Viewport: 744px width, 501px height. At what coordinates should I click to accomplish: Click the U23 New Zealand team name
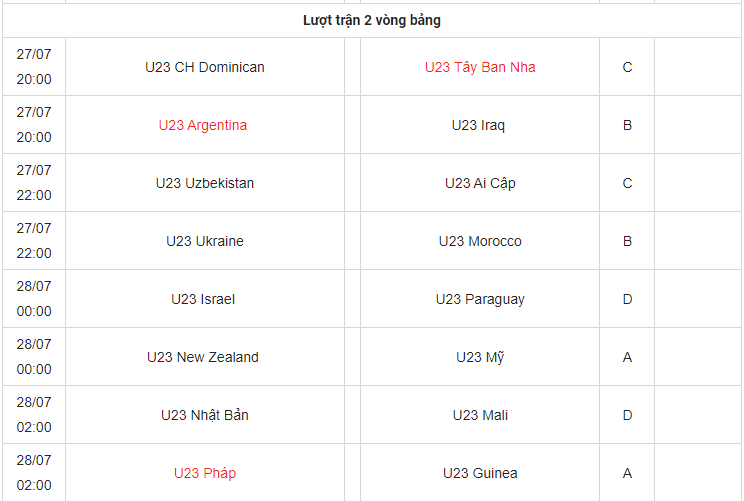point(203,357)
